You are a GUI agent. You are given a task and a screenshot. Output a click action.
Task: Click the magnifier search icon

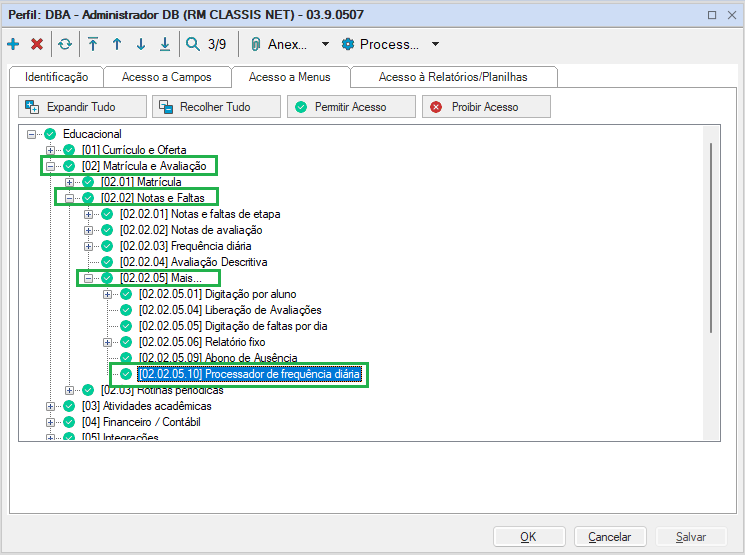pos(192,44)
